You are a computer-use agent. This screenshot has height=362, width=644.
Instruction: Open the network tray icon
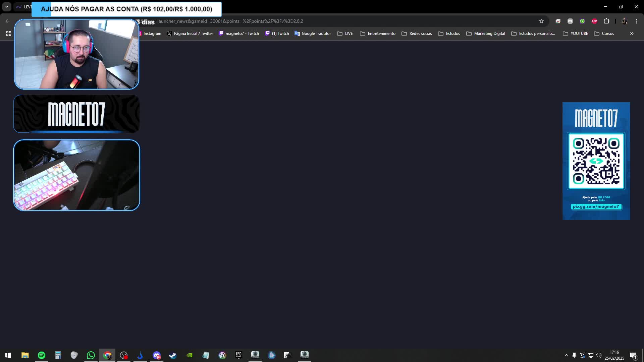(x=591, y=355)
